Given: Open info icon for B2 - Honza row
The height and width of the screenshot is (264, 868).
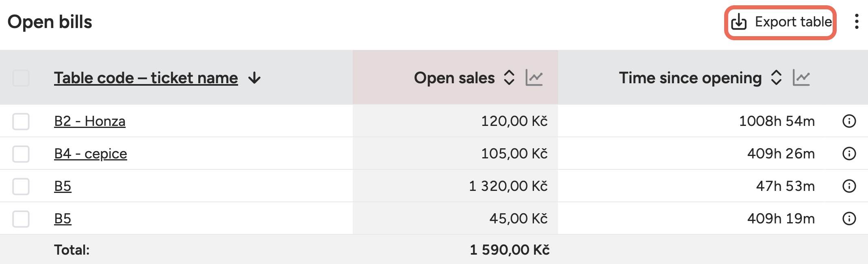Looking at the screenshot, I should (x=849, y=121).
